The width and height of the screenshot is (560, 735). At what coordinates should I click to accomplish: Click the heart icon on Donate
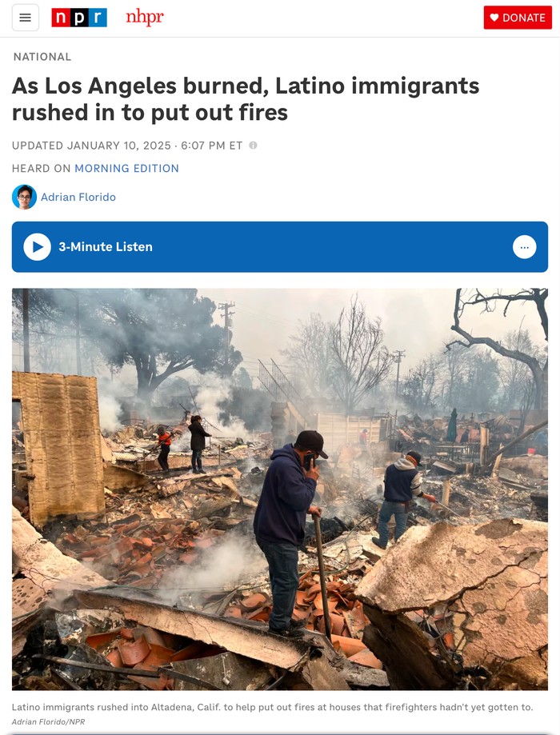(494, 18)
